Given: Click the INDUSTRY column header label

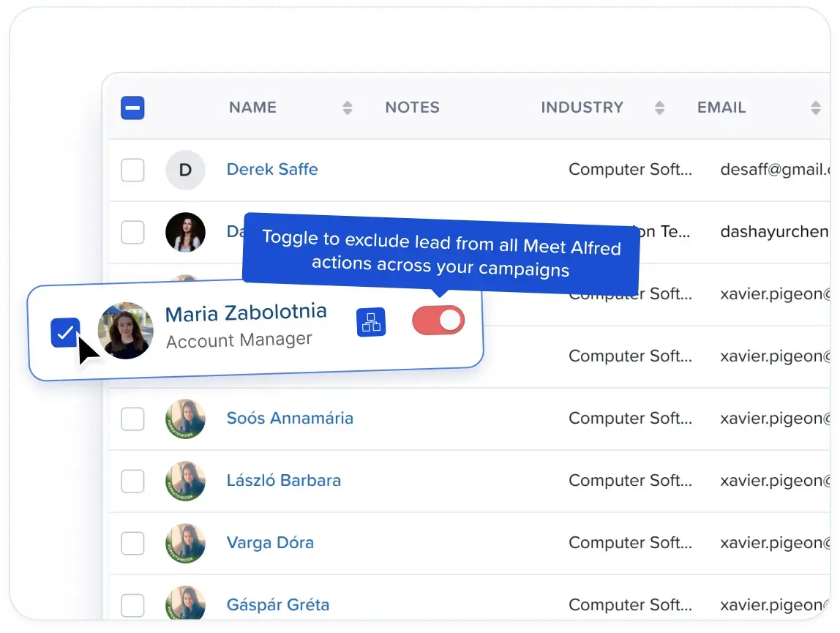Looking at the screenshot, I should [x=582, y=107].
